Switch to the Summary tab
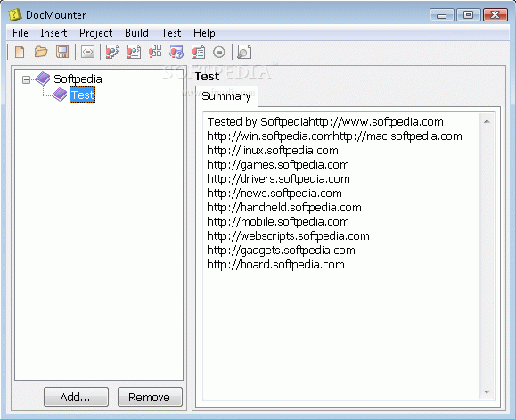 (226, 96)
